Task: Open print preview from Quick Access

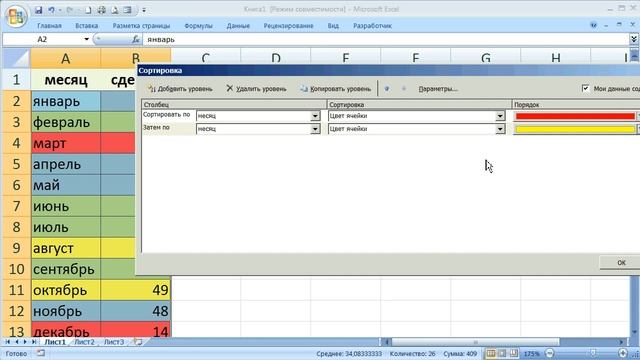Action: click(115, 10)
